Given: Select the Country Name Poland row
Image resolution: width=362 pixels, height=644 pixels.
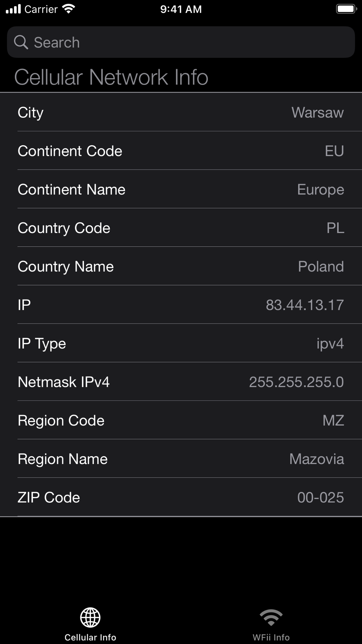Looking at the screenshot, I should 181,266.
